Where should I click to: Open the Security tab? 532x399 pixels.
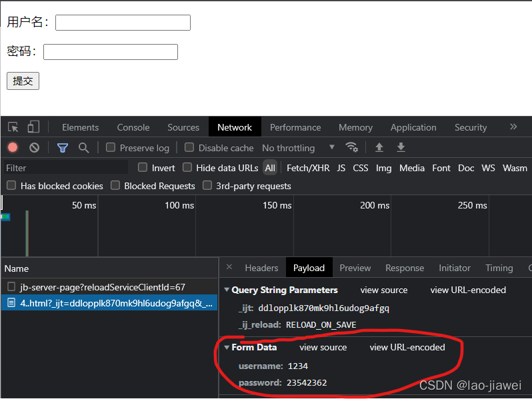[471, 127]
